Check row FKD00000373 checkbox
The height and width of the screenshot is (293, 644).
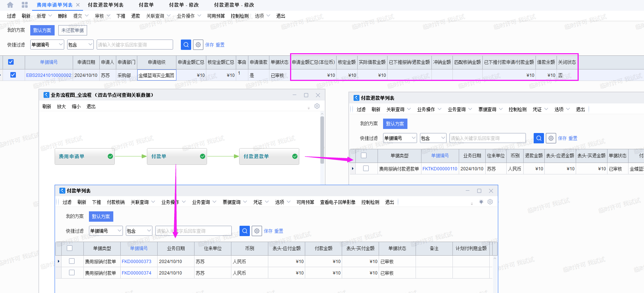click(72, 261)
